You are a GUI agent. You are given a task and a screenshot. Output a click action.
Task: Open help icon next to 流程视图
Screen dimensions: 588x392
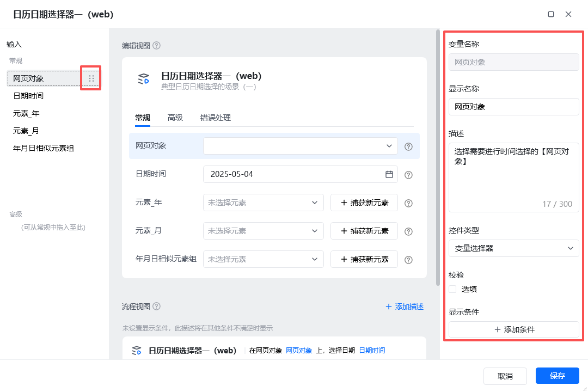157,306
